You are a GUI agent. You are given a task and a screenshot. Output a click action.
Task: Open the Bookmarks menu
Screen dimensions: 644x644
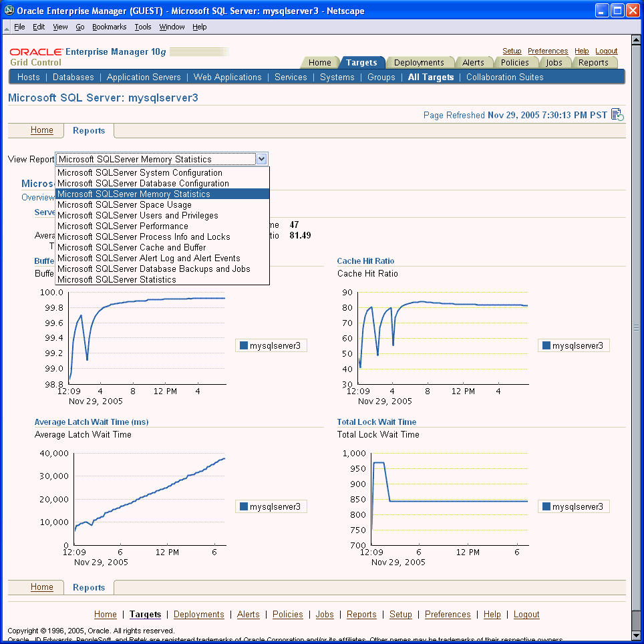[x=110, y=27]
